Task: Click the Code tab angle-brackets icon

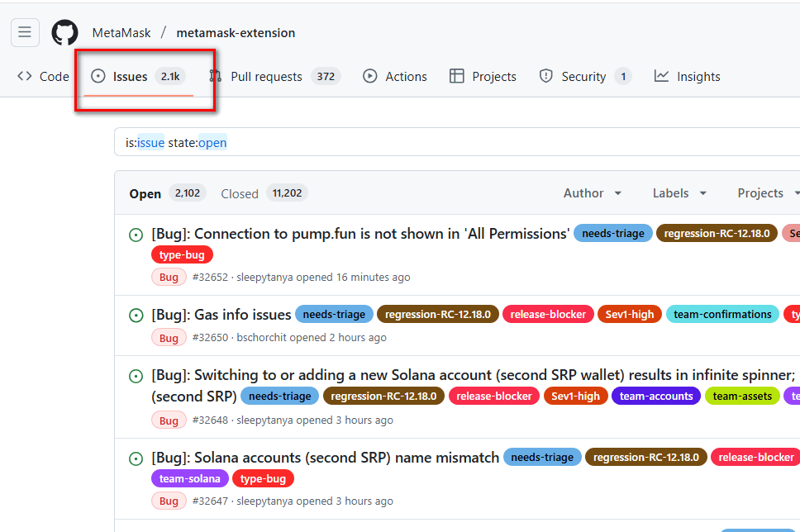Action: 25,76
